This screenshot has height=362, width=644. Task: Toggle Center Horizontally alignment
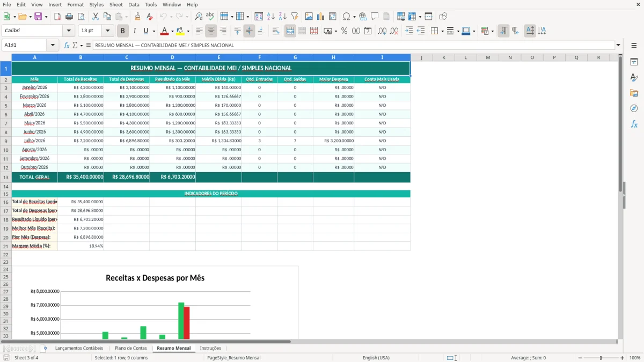[211, 31]
